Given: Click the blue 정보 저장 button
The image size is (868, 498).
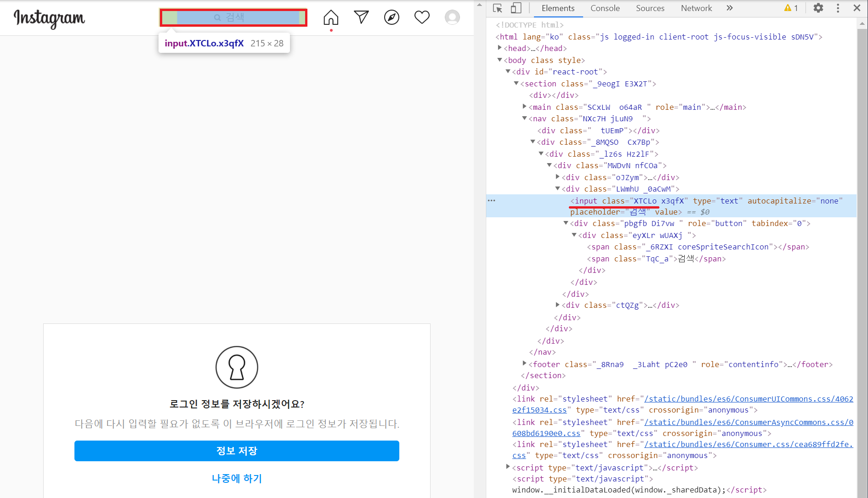Looking at the screenshot, I should click(x=237, y=451).
